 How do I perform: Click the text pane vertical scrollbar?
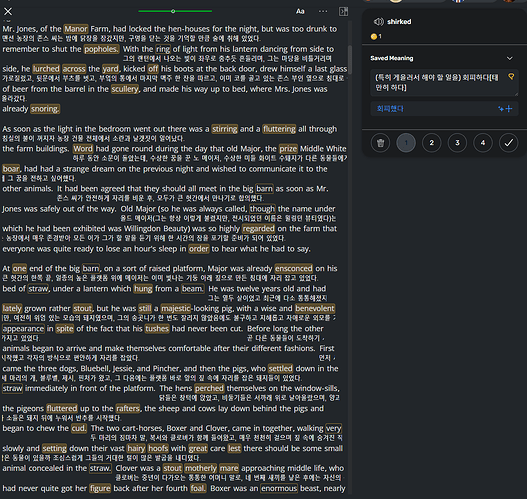pyautogui.click(x=350, y=60)
